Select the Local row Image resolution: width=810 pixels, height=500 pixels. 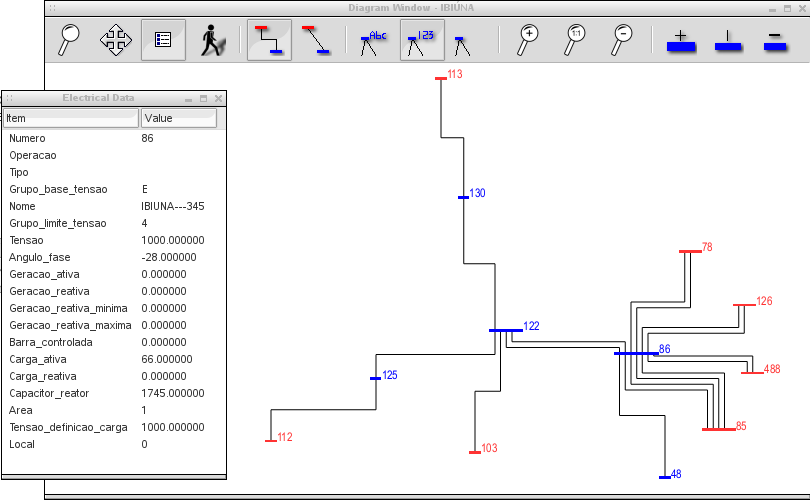coord(114,445)
